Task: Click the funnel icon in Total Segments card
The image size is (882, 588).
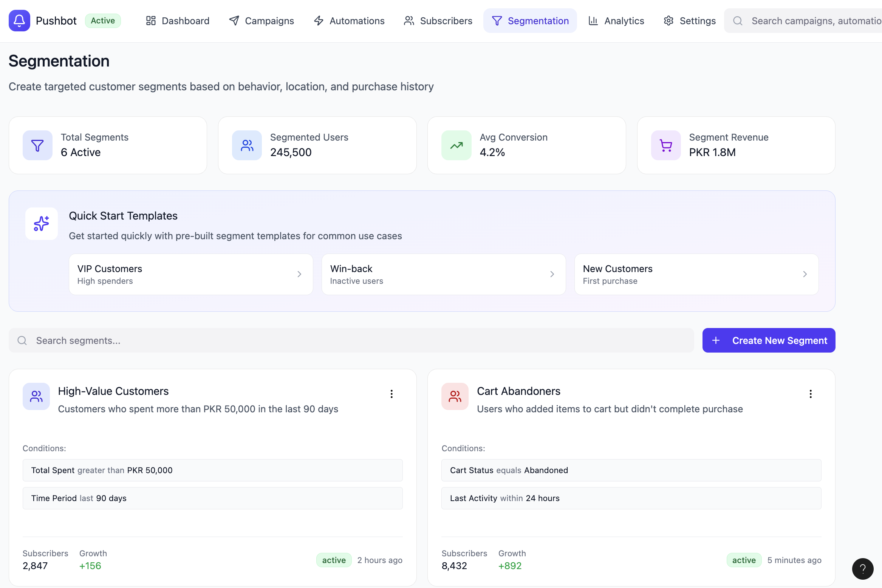Action: tap(37, 145)
